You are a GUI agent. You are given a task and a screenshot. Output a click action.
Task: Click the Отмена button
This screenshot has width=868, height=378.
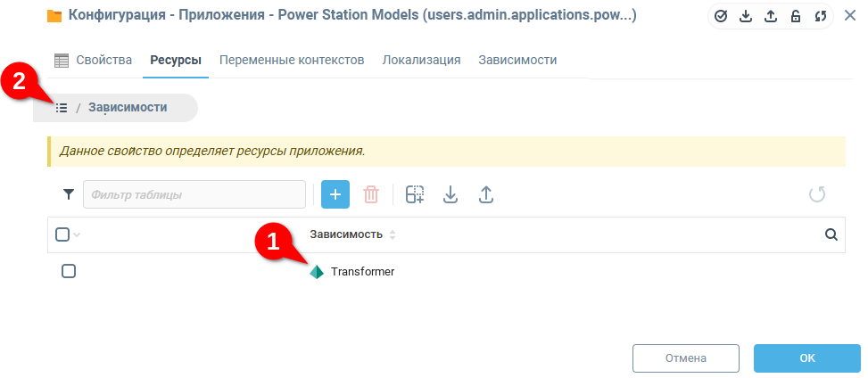pyautogui.click(x=686, y=358)
